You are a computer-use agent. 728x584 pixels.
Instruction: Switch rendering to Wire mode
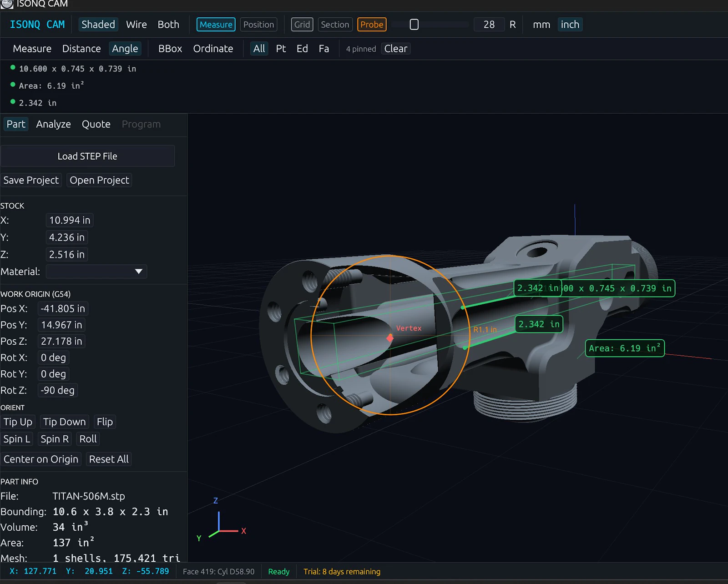[136, 25]
